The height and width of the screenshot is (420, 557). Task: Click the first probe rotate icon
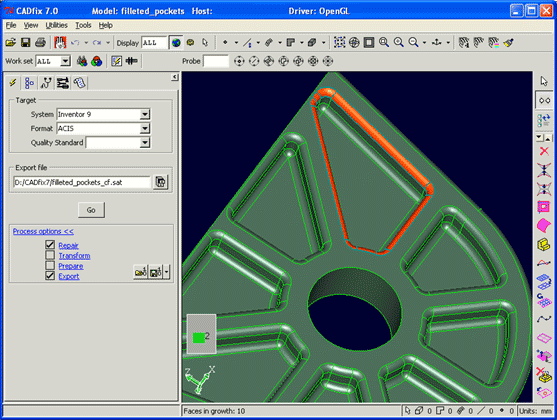[x=239, y=61]
